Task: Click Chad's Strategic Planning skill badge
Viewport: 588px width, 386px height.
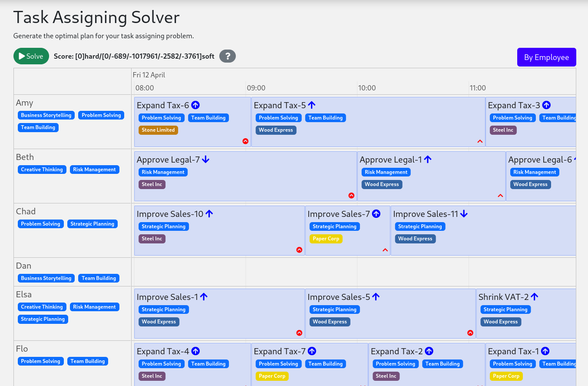Action: (x=92, y=224)
